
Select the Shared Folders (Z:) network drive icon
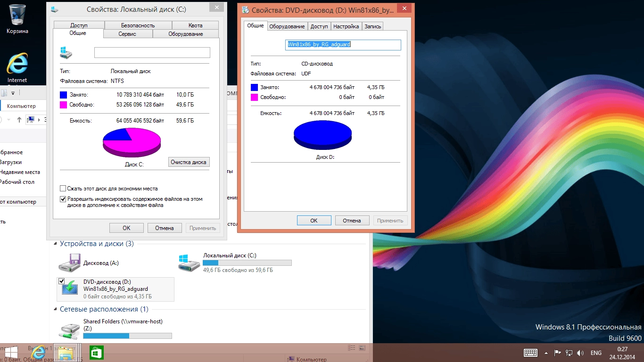(70, 331)
